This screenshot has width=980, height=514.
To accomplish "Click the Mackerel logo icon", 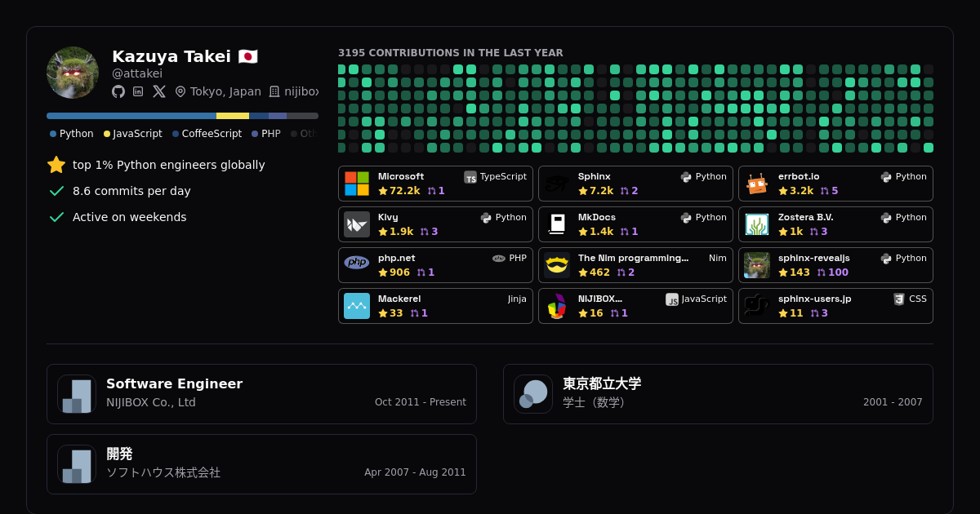I will [x=357, y=306].
